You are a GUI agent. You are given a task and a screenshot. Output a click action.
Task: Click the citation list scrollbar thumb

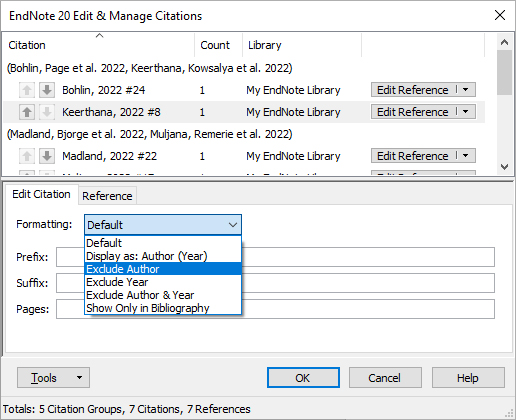pos(504,72)
